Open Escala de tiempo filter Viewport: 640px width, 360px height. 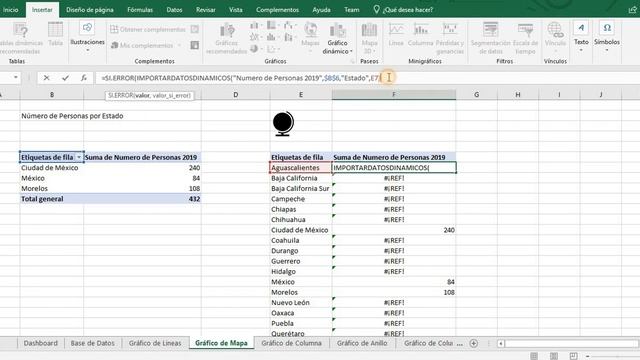point(525,38)
